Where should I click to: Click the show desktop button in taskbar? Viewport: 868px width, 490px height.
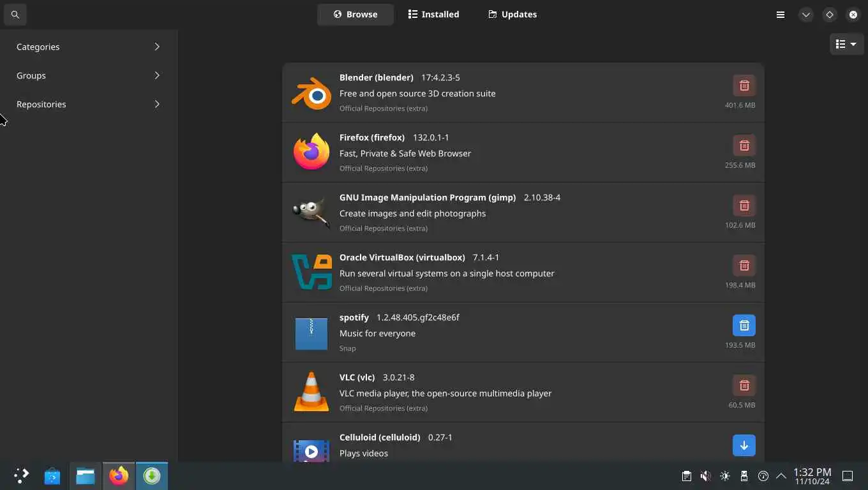(848, 476)
